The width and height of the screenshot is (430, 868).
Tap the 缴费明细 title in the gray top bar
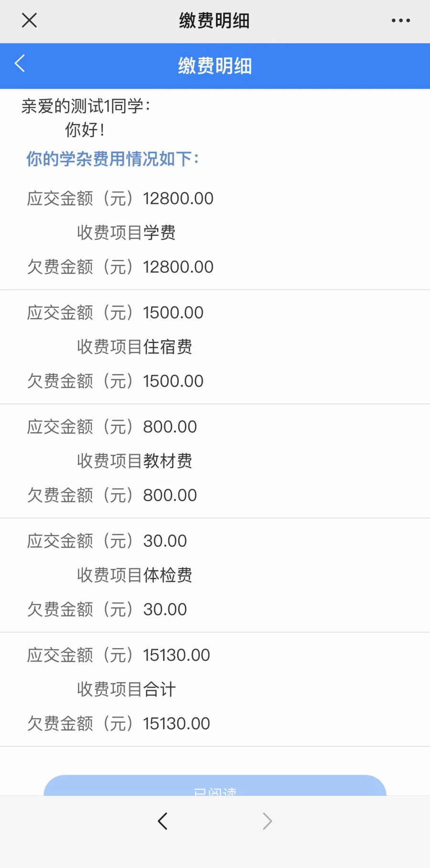pyautogui.click(x=215, y=21)
